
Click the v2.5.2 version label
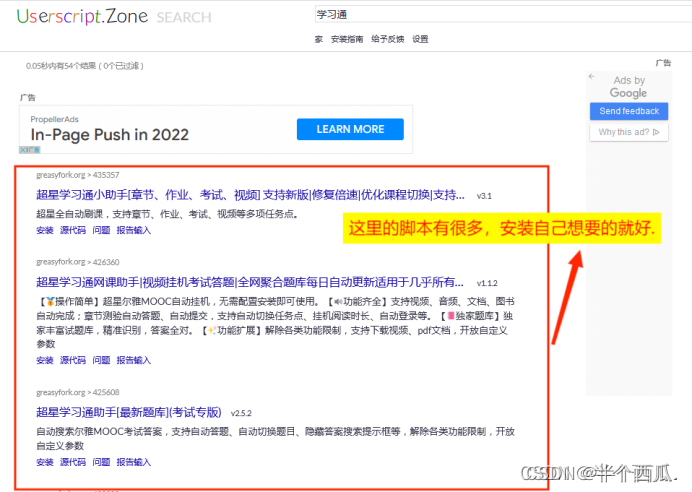click(x=241, y=413)
